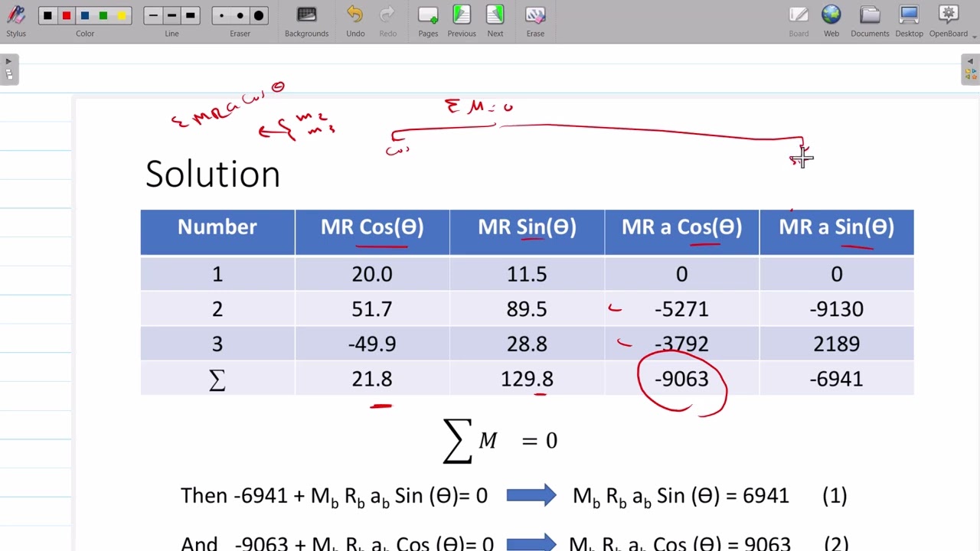Click 'Mb Rb ab Sin (Θ) = 6941' result
Screen dimensions: 980x551
[681, 497]
